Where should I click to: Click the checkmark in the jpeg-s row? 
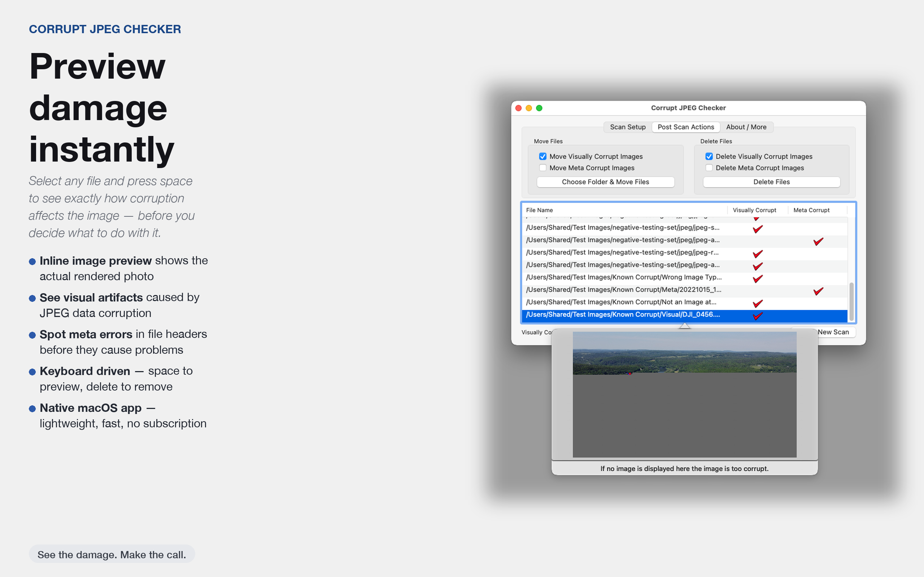pos(758,229)
